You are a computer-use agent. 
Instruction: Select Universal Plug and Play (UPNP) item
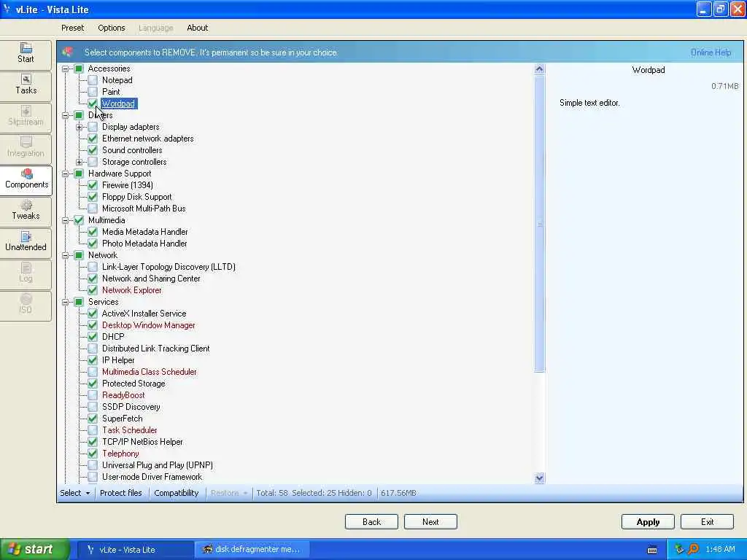coord(158,465)
